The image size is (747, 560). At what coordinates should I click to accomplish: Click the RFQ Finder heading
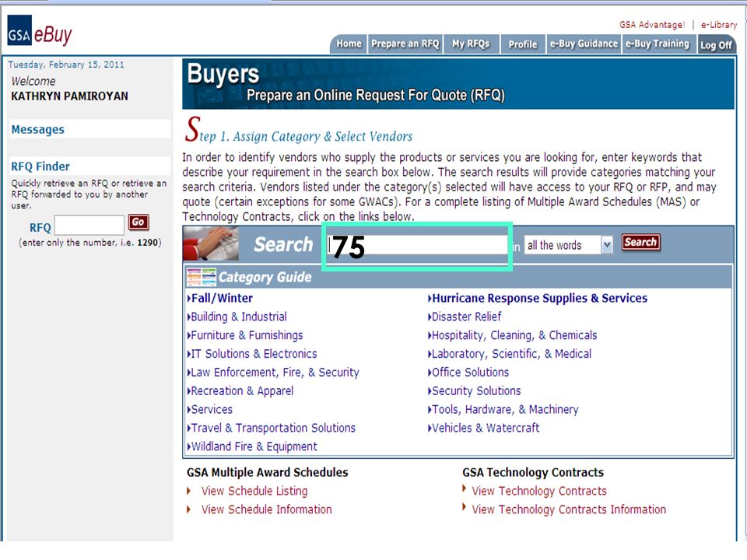[40, 166]
